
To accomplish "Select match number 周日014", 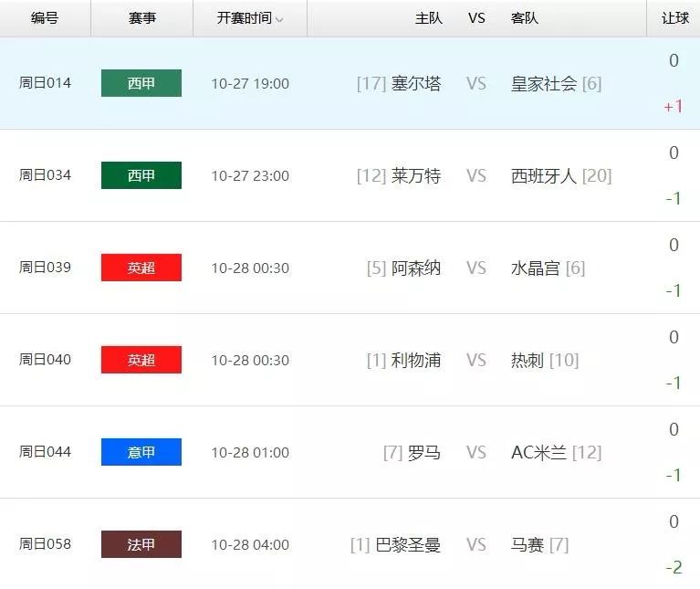I will tap(45, 83).
